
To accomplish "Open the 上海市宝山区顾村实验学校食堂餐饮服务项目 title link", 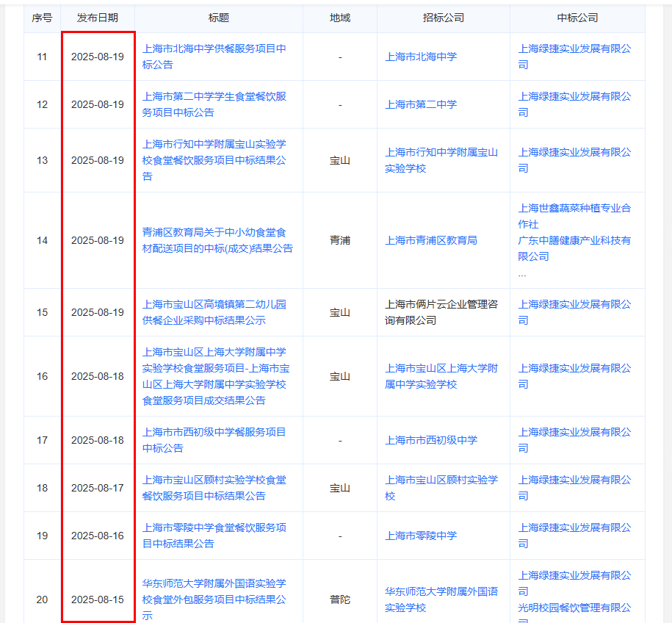I will click(214, 488).
